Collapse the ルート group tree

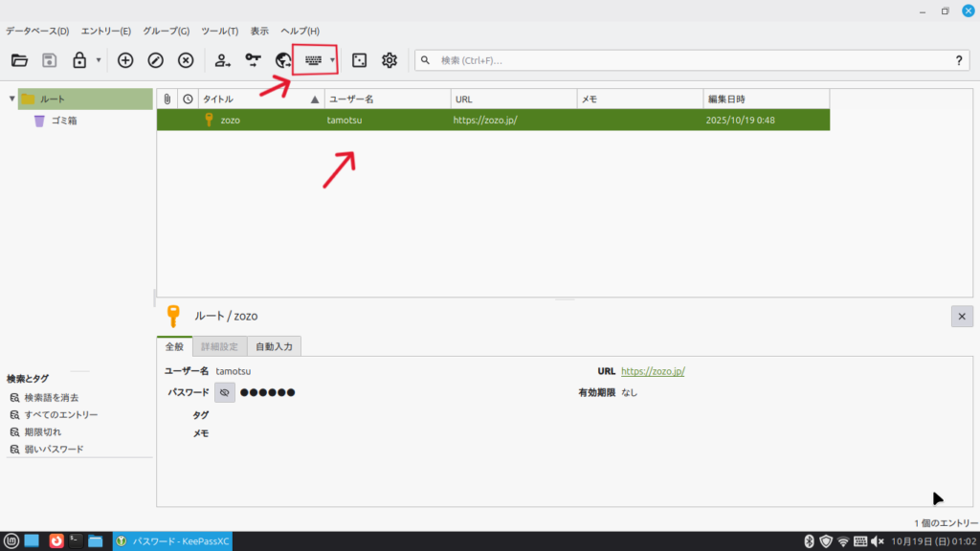(11, 99)
